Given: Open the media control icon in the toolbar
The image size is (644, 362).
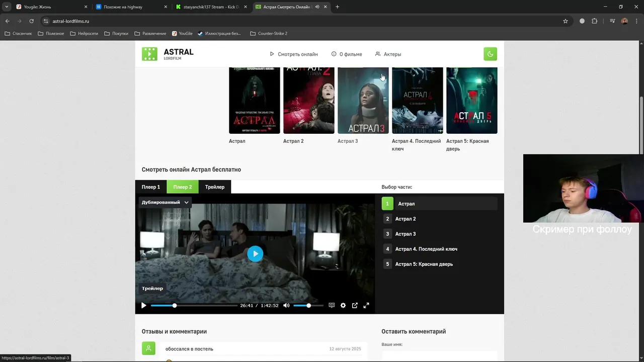Looking at the screenshot, I should coord(612,21).
